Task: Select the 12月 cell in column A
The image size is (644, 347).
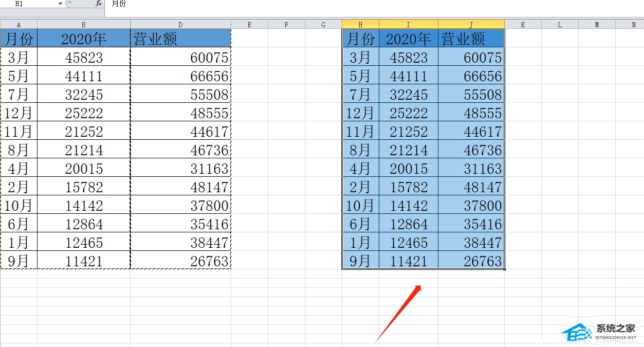Action: (19, 112)
